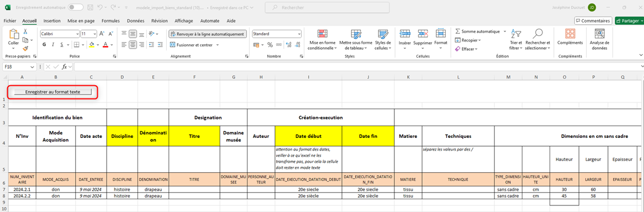Image resolution: width=644 pixels, height=212 pixels.
Task: Click the Percent style icon
Action: tap(270, 44)
